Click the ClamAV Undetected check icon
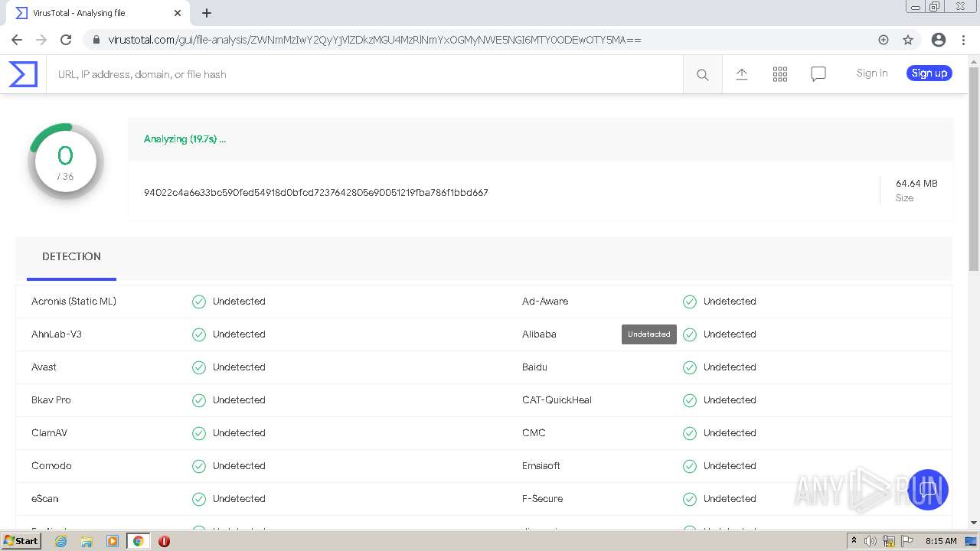 pyautogui.click(x=199, y=433)
